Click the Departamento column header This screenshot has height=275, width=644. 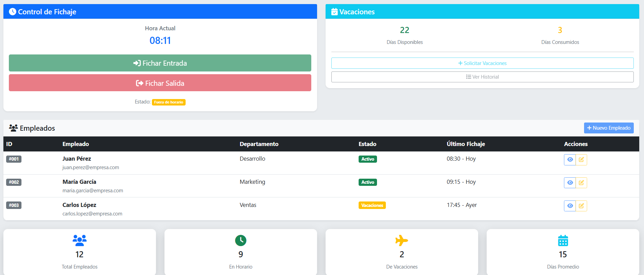[259, 144]
